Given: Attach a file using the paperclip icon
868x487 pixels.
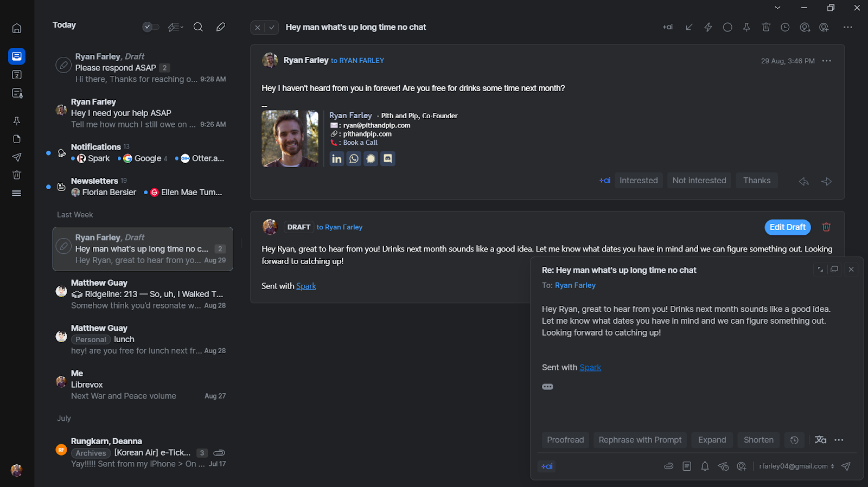Looking at the screenshot, I should pyautogui.click(x=668, y=466).
